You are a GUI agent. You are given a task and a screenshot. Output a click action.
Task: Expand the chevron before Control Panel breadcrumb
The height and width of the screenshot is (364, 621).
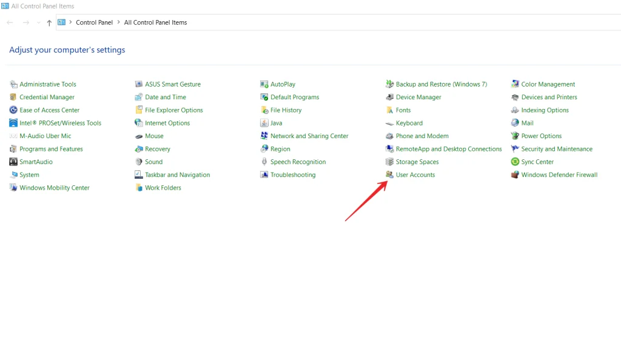tap(70, 22)
